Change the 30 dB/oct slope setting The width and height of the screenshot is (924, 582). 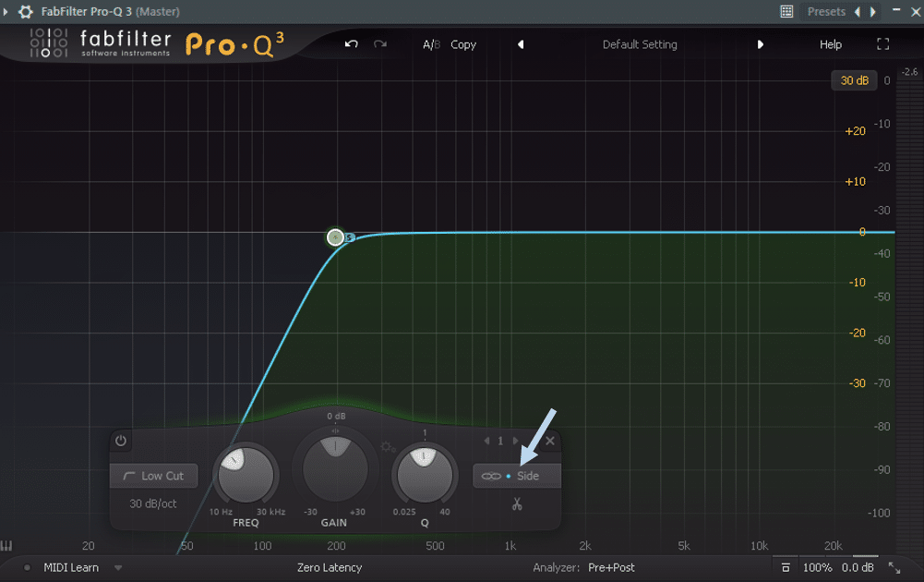click(153, 503)
